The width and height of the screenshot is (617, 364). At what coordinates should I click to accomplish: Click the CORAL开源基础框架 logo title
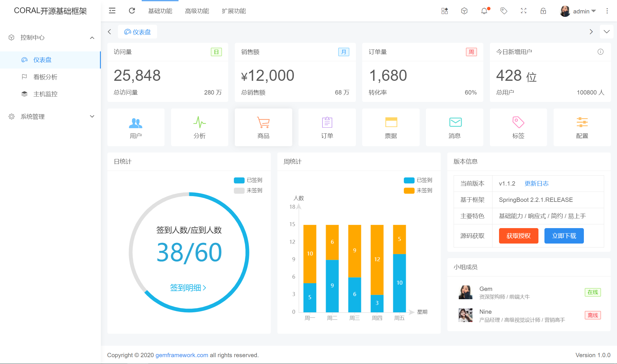50,11
